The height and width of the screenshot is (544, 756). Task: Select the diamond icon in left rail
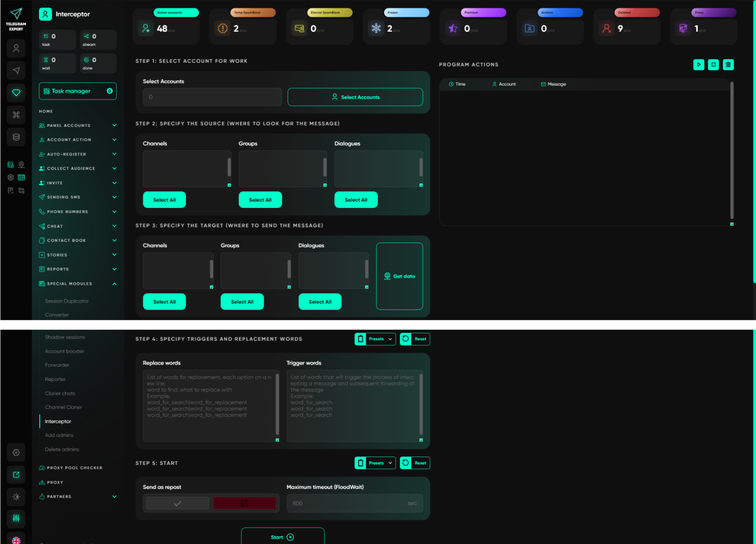16,93
